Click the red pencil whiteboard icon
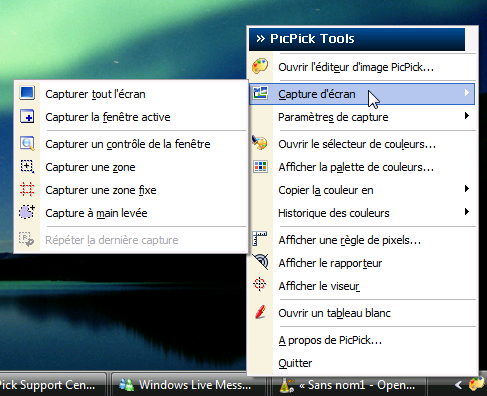The image size is (487, 396). pyautogui.click(x=260, y=312)
